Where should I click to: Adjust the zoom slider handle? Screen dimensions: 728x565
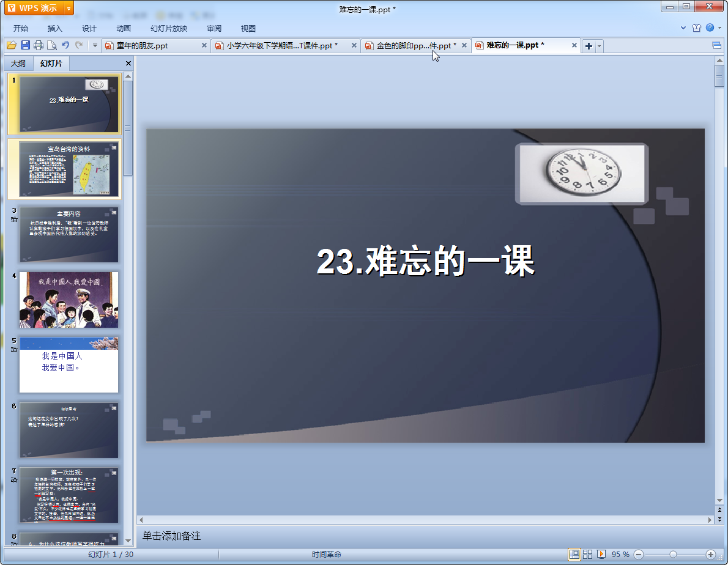pos(673,555)
